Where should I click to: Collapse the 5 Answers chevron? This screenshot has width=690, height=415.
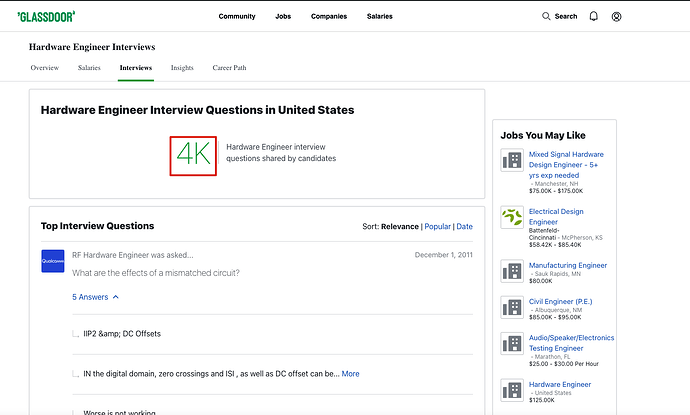click(116, 297)
